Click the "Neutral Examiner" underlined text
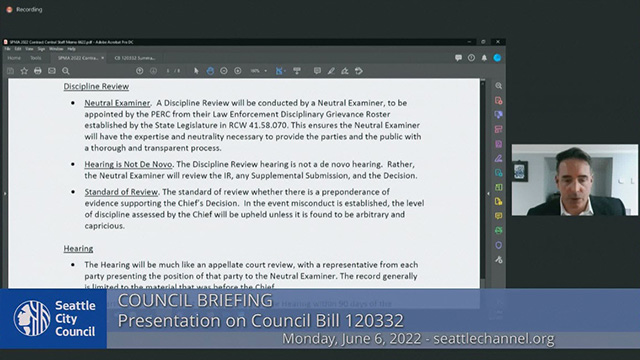Screen dimensions: 640x360 [117, 103]
